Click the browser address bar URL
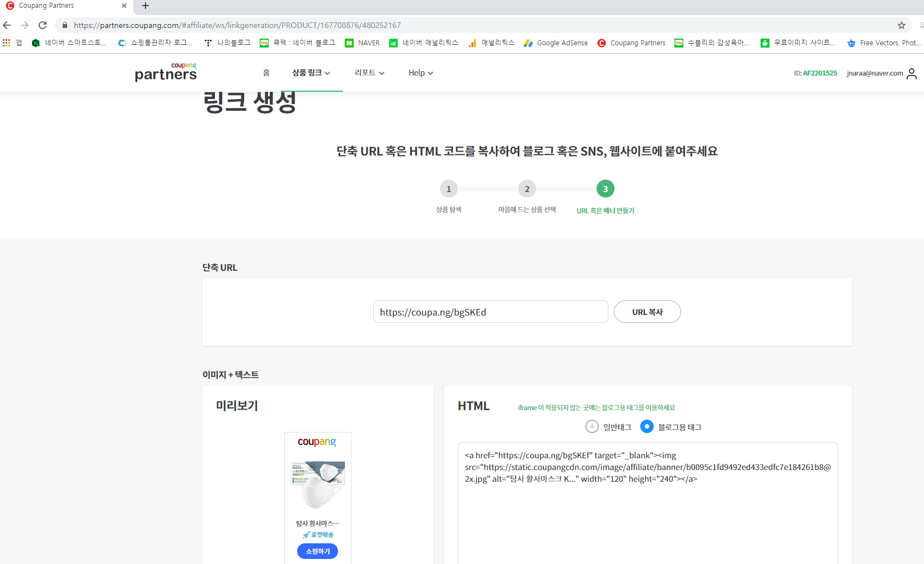 [237, 25]
